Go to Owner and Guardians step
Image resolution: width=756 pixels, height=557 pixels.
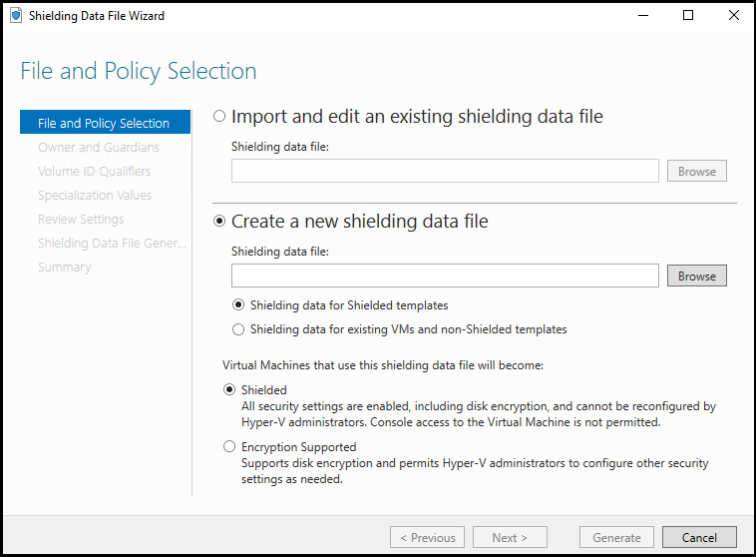click(99, 148)
